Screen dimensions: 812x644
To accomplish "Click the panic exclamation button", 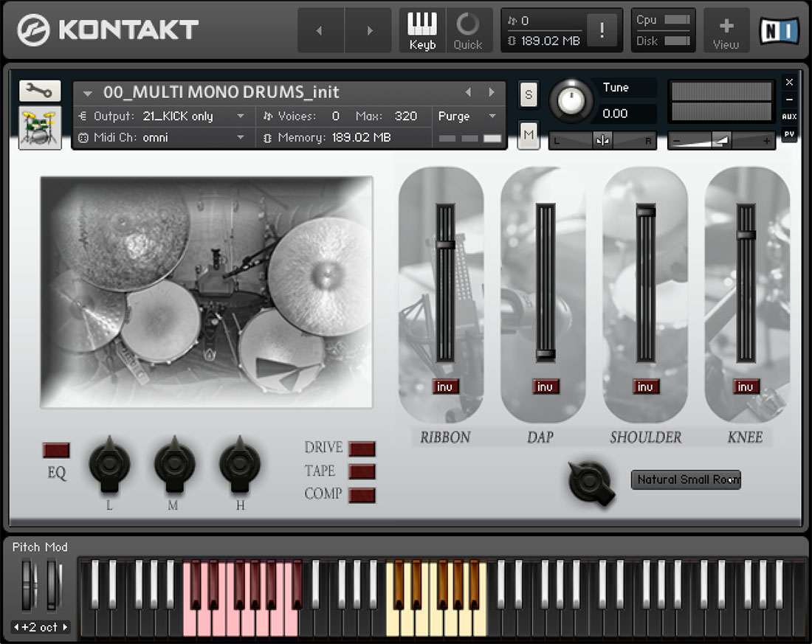I will (601, 30).
